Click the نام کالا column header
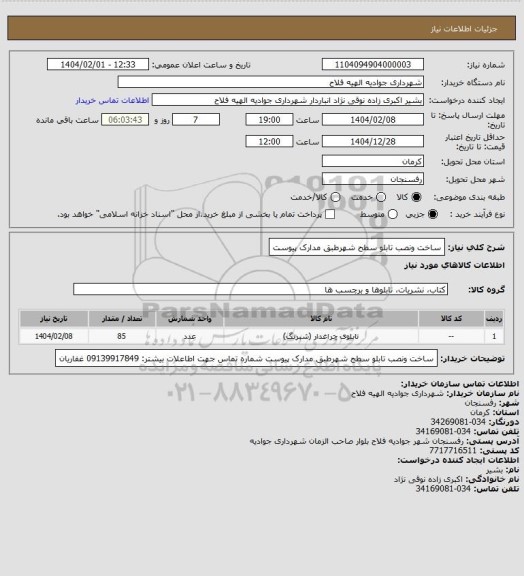The image size is (524, 576). [321, 319]
